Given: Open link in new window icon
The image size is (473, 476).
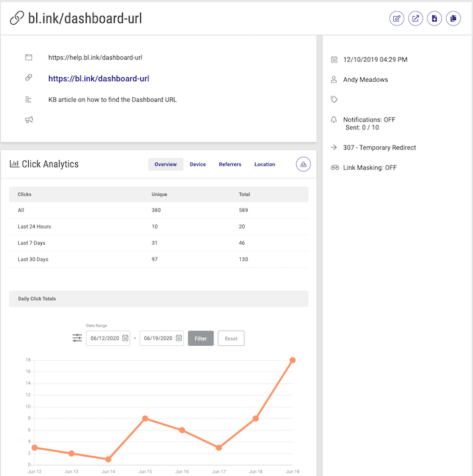Looking at the screenshot, I should [415, 19].
